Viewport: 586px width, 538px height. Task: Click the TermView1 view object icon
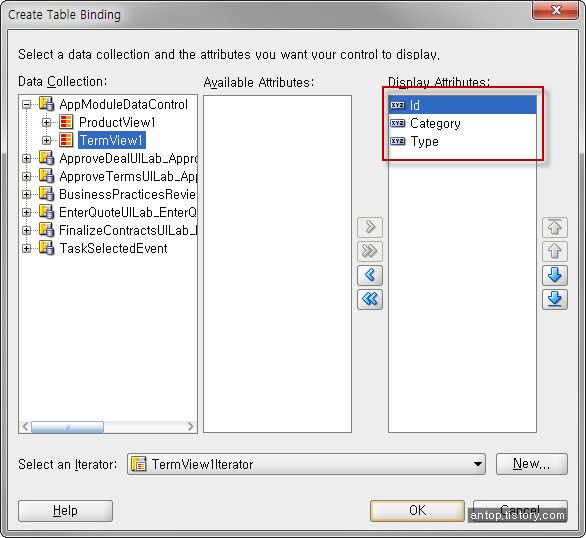tap(66, 140)
